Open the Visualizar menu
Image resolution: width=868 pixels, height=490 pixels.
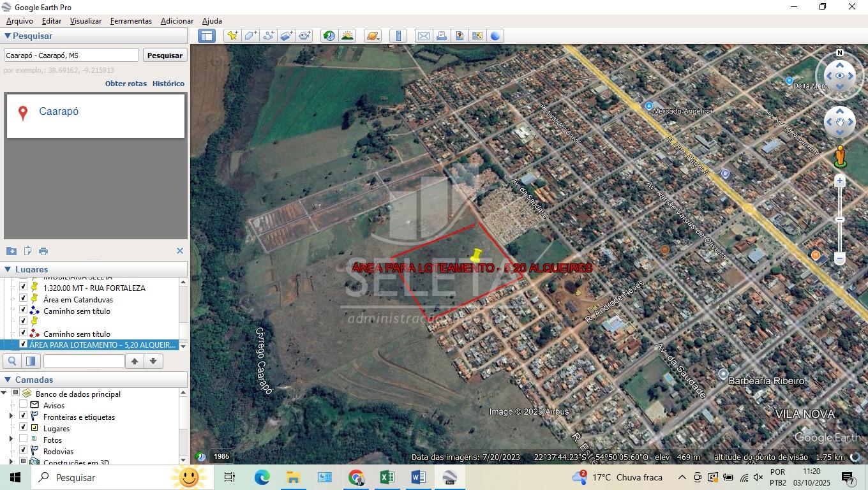point(86,21)
